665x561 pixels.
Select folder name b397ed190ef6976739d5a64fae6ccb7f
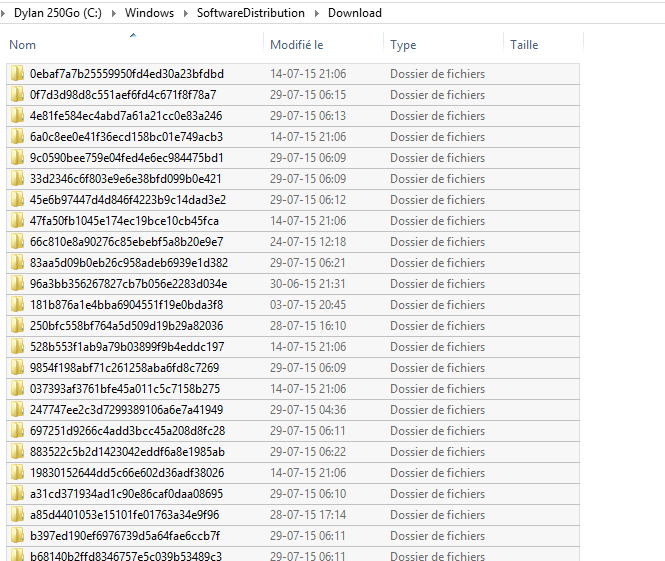[125, 536]
